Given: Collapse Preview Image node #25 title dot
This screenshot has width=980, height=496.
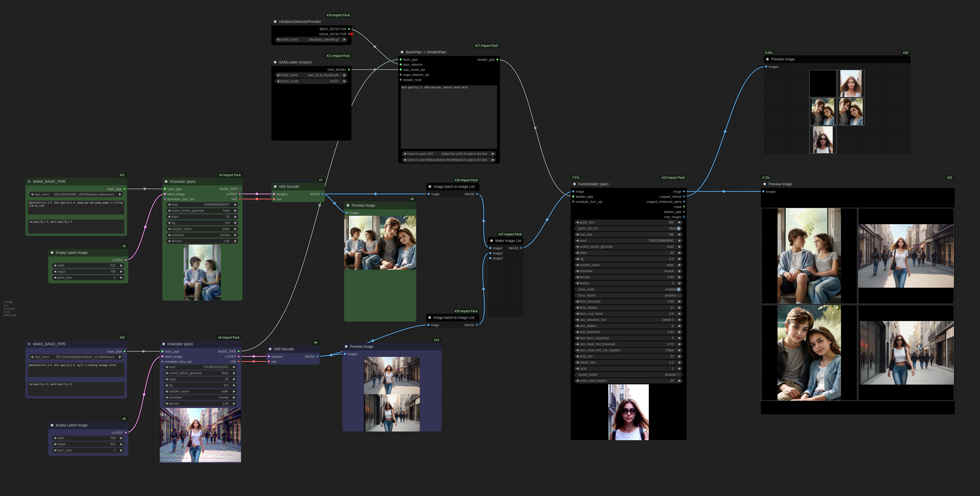Looking at the screenshot, I should (x=765, y=184).
